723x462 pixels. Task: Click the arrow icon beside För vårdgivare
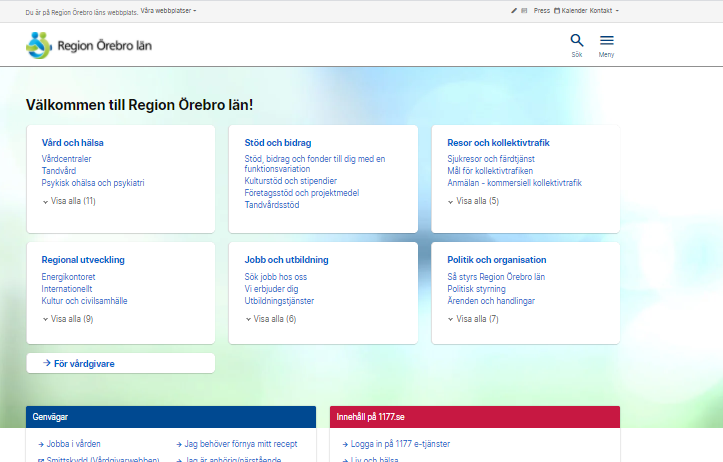pyautogui.click(x=47, y=363)
